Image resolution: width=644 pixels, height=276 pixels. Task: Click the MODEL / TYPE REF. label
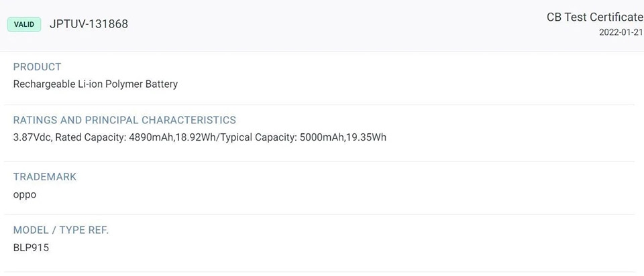(61, 230)
